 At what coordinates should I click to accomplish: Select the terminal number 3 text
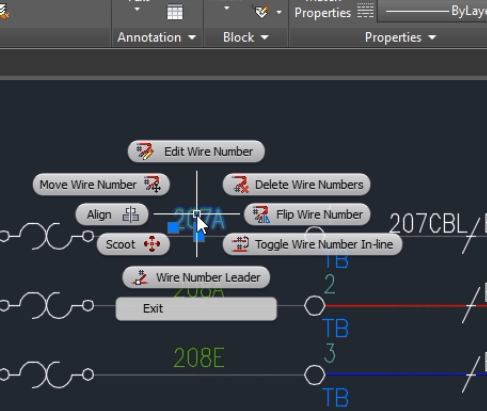(x=330, y=353)
